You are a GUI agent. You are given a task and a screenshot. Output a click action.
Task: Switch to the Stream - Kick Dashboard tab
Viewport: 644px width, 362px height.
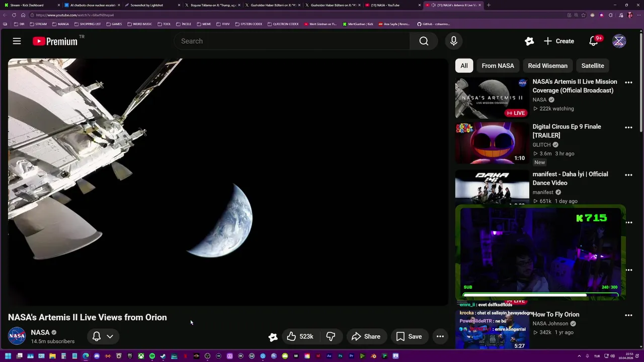point(30,5)
